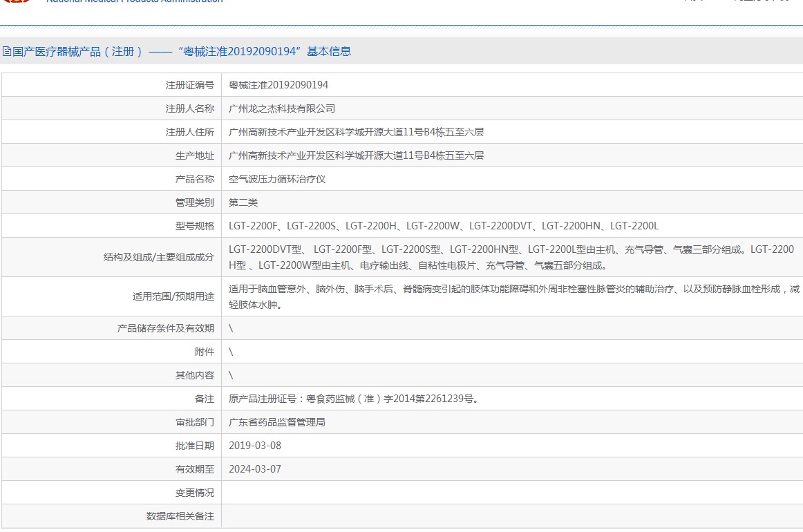This screenshot has height=532, width=803.
Task: Click the 结构及组成/主要组成成分 label
Action: click(x=159, y=257)
